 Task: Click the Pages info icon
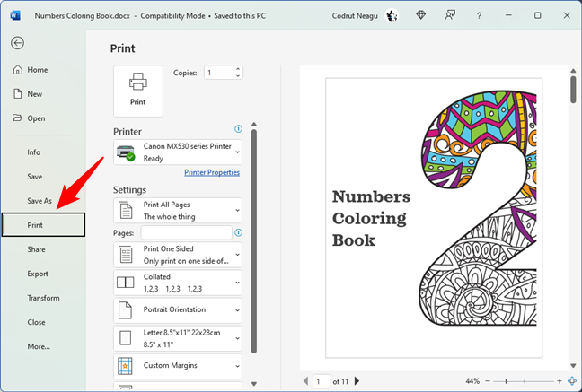(x=238, y=232)
